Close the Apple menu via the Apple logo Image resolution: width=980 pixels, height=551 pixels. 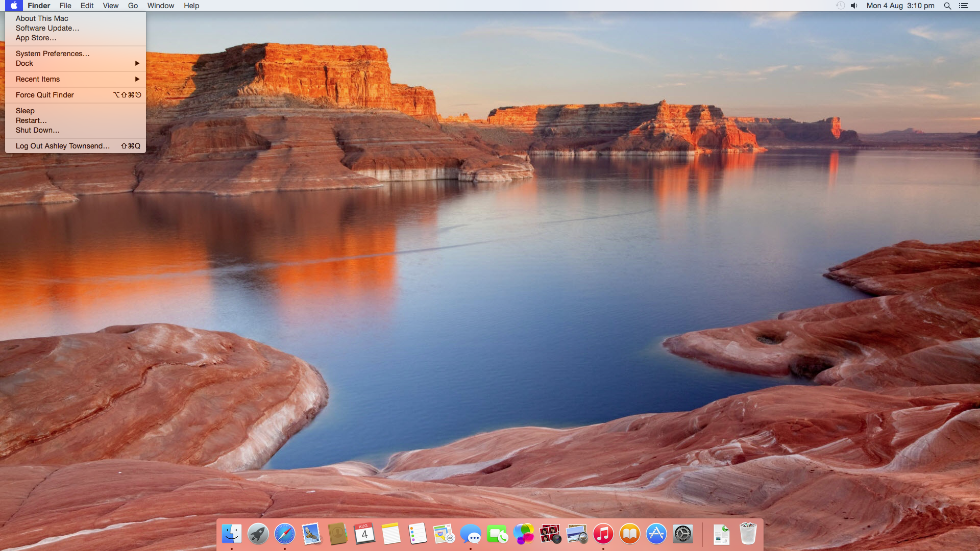pos(14,6)
